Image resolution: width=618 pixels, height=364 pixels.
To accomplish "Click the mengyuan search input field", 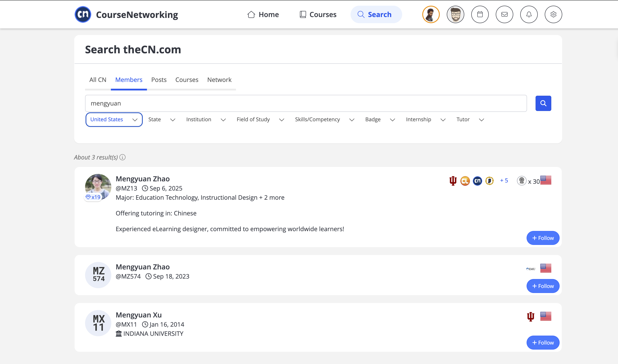I will pos(306,104).
